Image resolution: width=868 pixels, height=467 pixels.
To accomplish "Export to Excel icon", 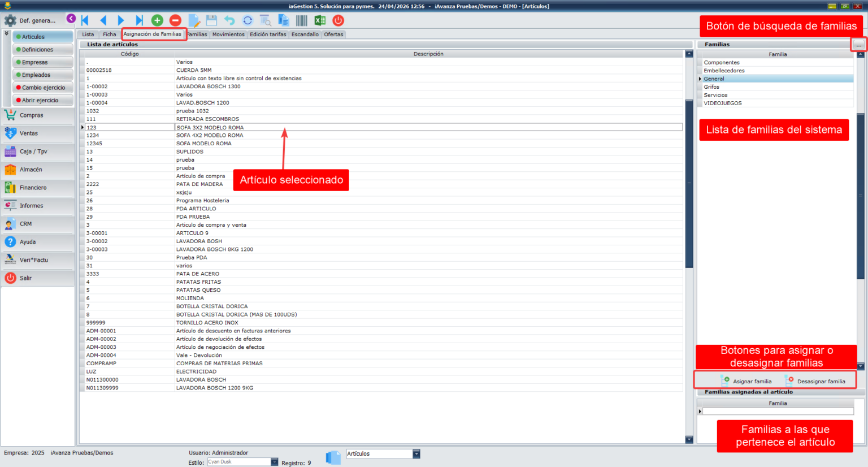I will tap(320, 20).
